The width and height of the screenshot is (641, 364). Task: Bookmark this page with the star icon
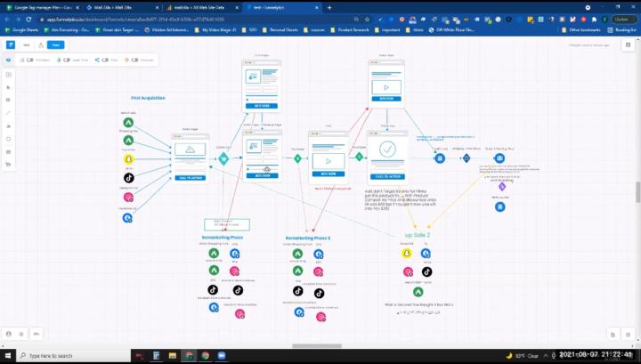pos(368,20)
